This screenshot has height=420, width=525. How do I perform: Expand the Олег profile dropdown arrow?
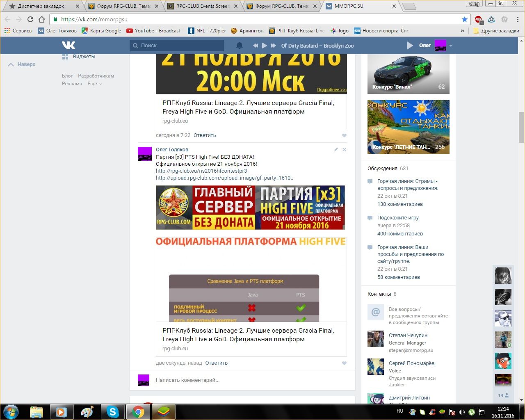450,46
